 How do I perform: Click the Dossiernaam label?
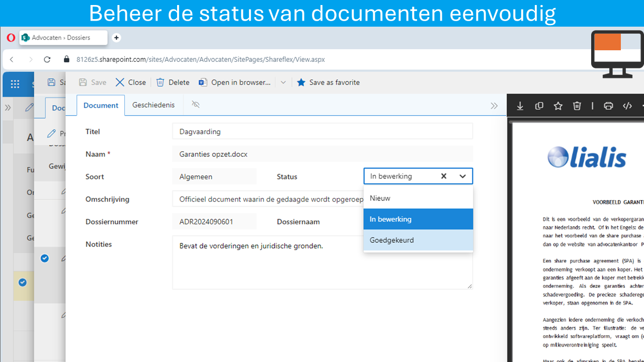click(298, 222)
